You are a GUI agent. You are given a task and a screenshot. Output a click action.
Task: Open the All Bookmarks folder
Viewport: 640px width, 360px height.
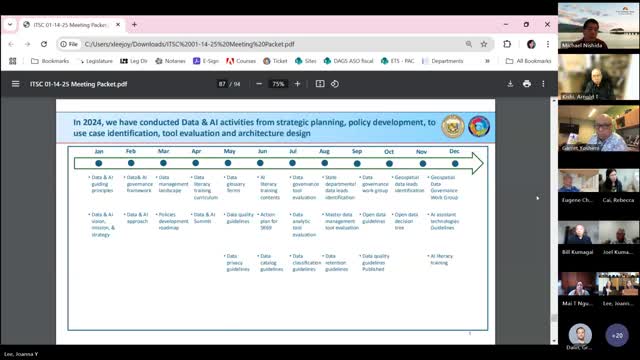click(529, 61)
